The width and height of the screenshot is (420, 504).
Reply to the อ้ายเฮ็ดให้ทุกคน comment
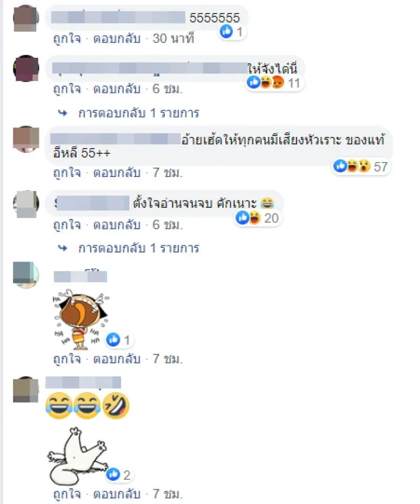[x=117, y=173]
